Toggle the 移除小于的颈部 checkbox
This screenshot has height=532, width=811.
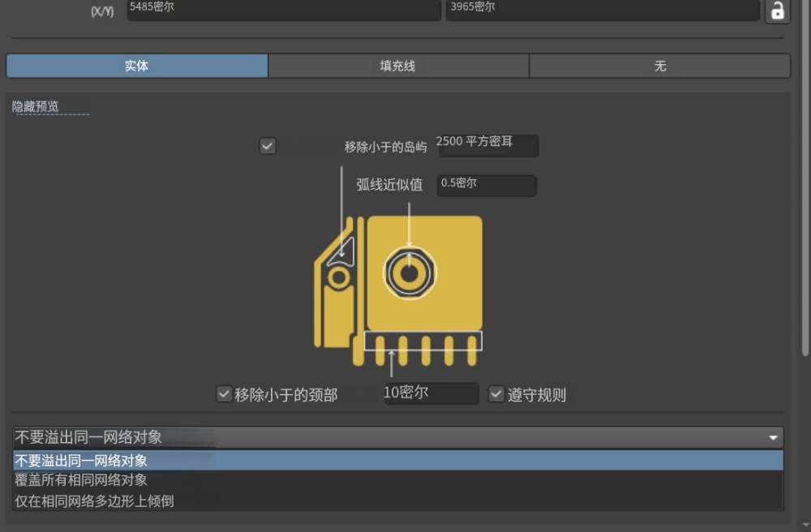[x=224, y=394]
